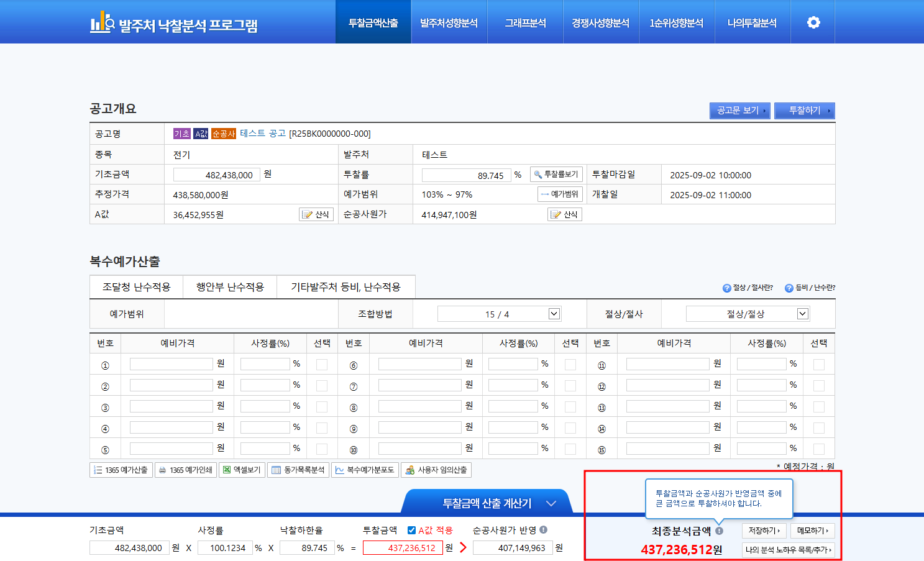Open 투찰률보기 magnifier button

coord(556,175)
